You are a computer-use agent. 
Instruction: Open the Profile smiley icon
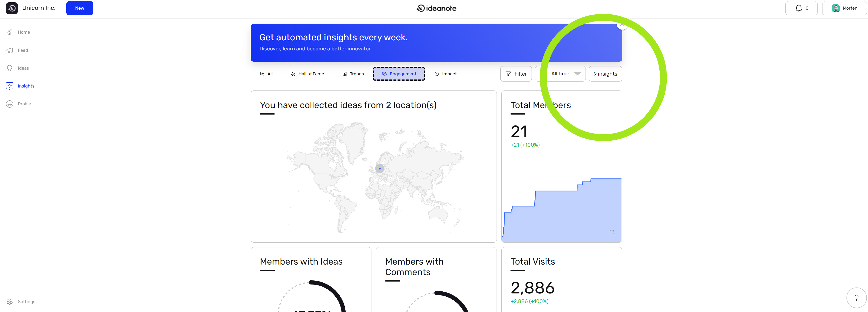[10, 104]
